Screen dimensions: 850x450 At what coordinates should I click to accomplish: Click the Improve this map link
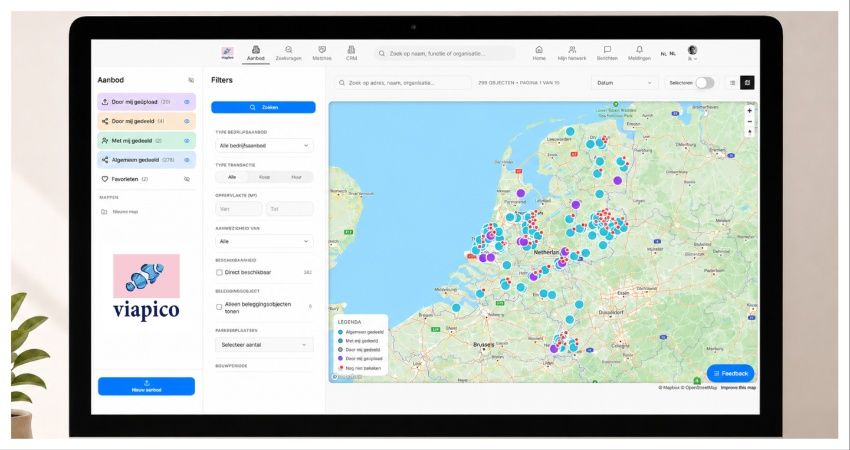pyautogui.click(x=738, y=388)
